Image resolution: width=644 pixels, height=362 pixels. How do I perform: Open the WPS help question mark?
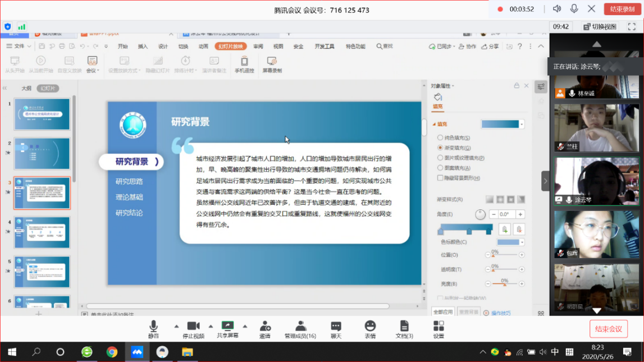(x=520, y=47)
